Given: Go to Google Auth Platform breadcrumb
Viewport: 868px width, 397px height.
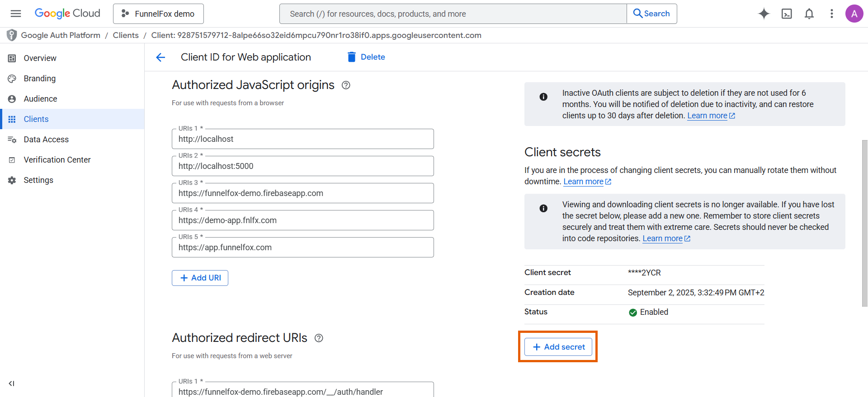Looking at the screenshot, I should coord(61,35).
